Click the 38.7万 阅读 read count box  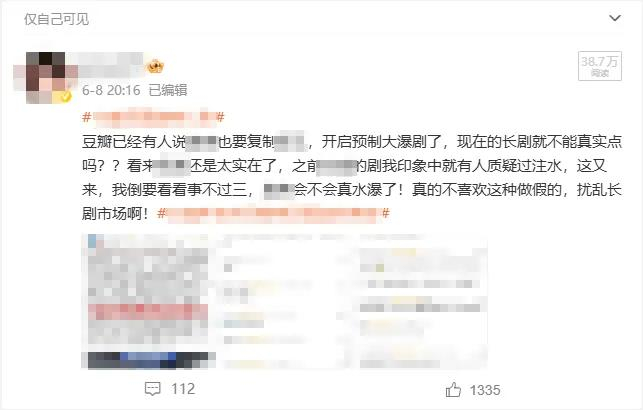600,66
